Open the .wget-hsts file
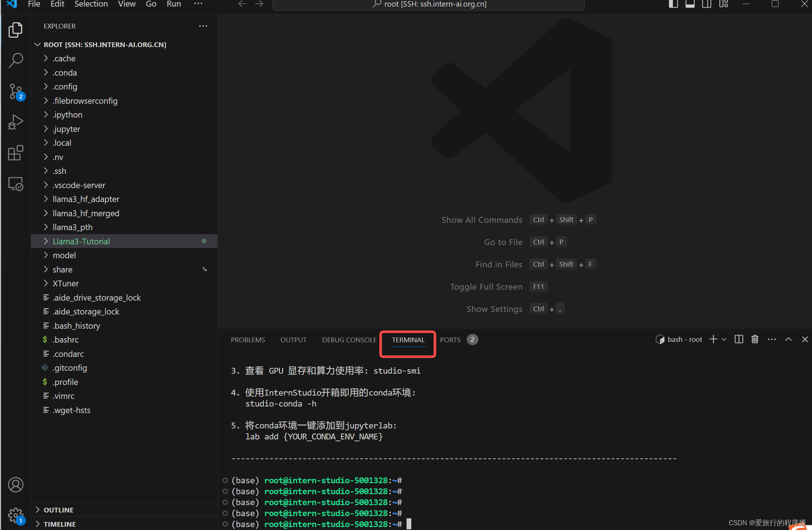Screen dimensions: 812x530 [124, 410]
